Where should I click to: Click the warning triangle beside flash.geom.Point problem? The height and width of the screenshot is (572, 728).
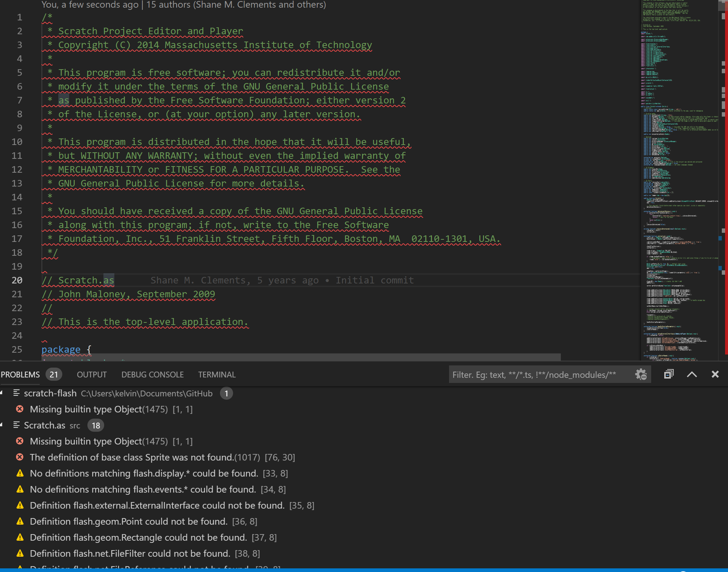(x=20, y=521)
